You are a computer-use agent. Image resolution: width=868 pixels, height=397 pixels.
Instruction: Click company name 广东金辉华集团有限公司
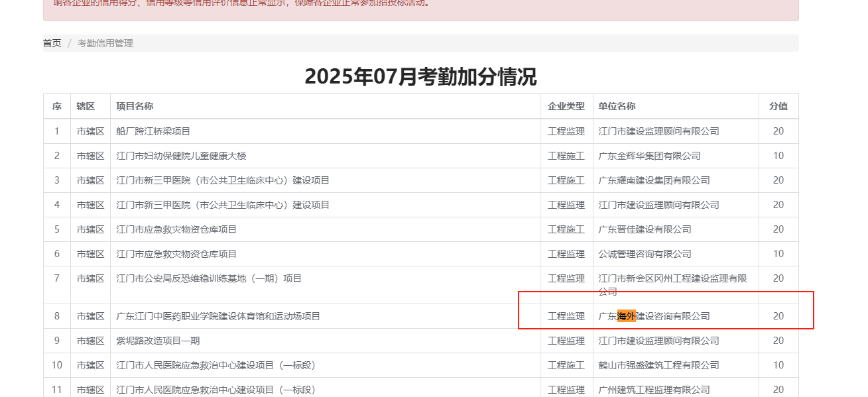(649, 156)
